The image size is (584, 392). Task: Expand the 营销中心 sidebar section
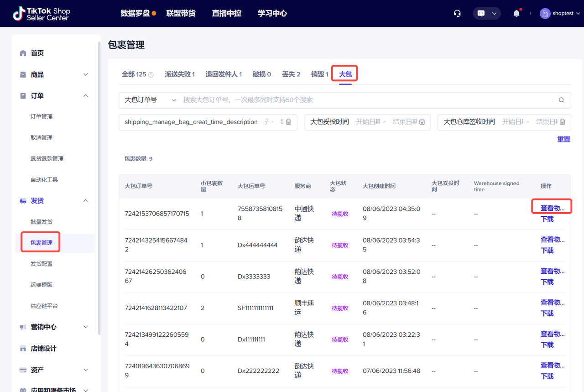click(86, 327)
